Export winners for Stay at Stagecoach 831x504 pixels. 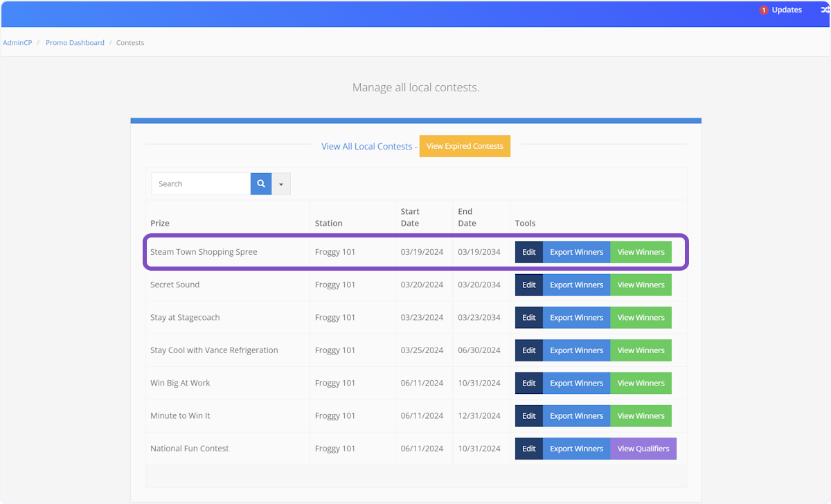(x=576, y=318)
